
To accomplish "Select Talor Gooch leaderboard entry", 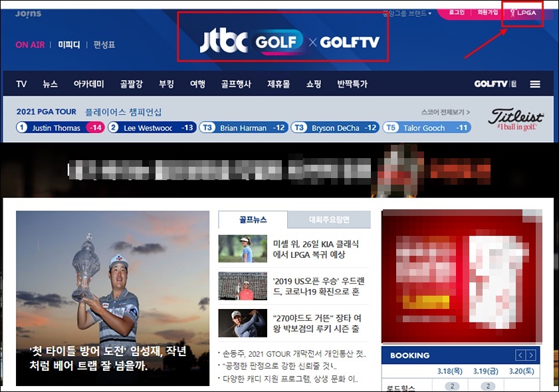I will [x=427, y=128].
